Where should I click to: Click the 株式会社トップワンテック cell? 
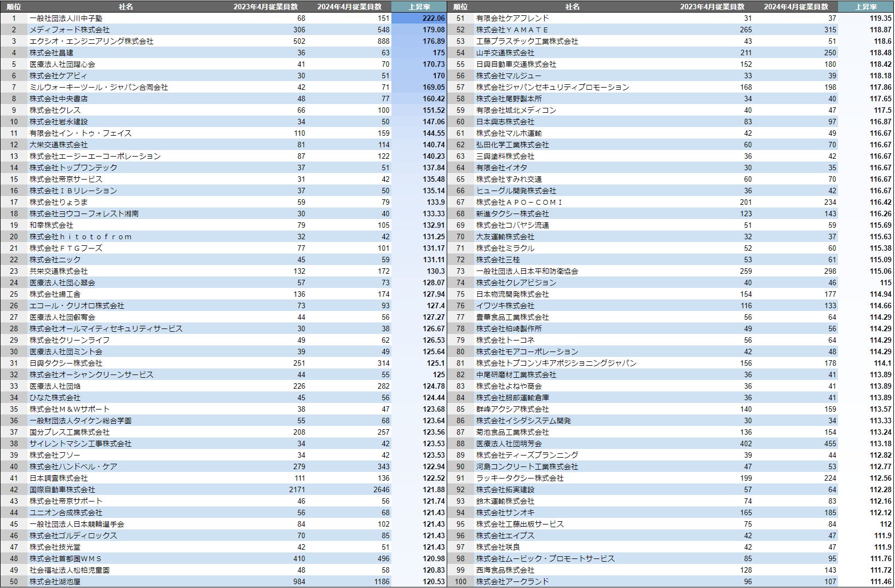73,168
